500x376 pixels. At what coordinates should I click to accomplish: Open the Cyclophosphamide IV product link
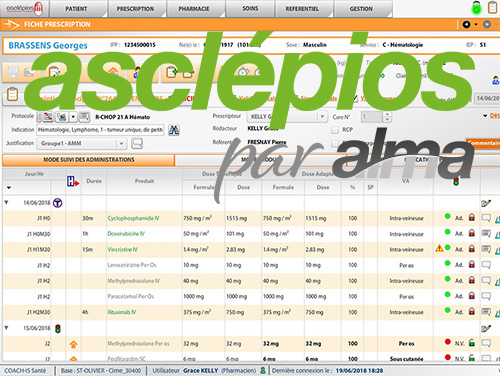point(133,218)
